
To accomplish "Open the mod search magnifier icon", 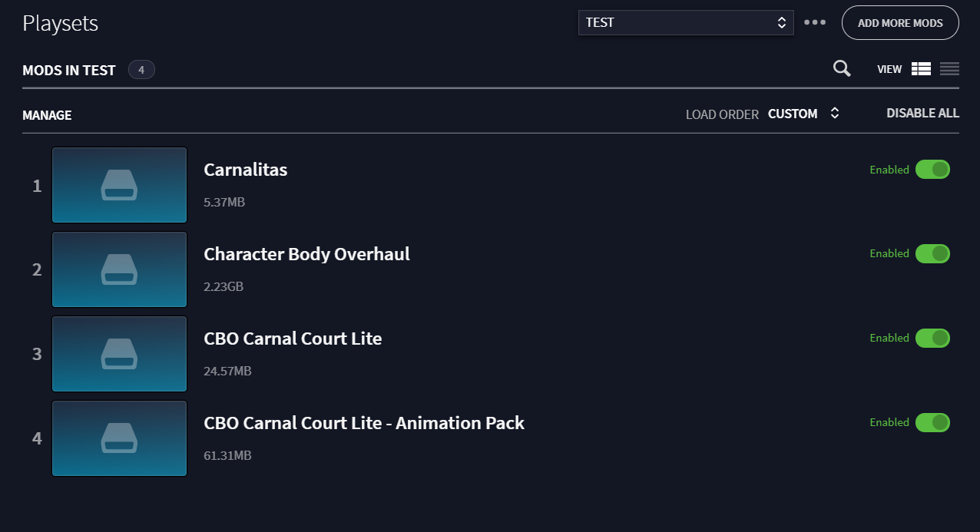I will tap(842, 69).
